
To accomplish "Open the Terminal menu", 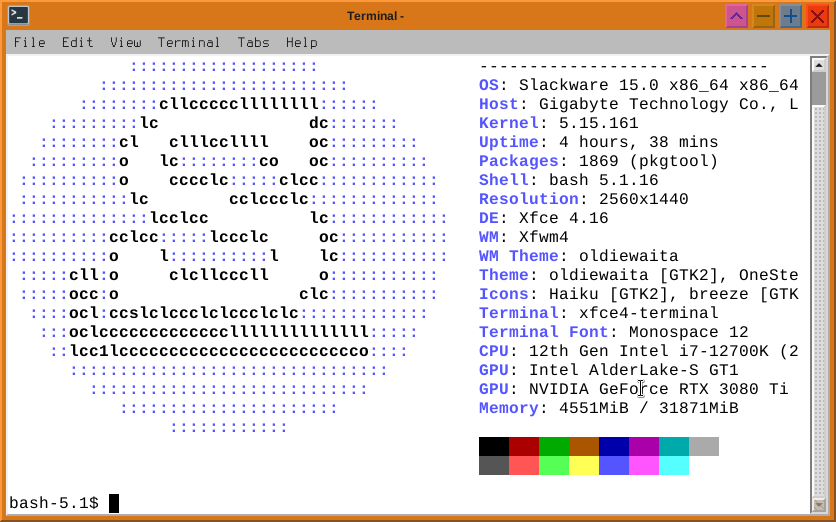I will tap(189, 43).
